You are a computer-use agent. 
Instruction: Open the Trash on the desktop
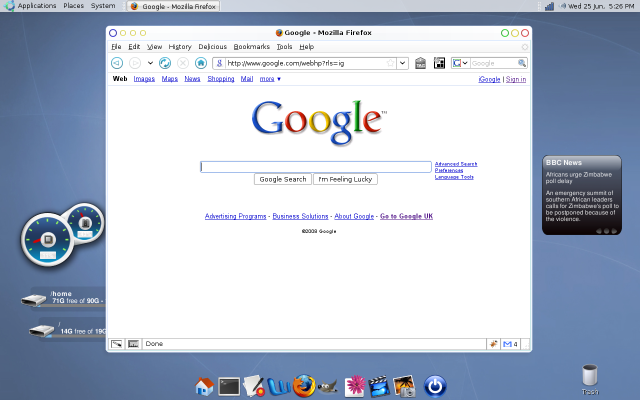[x=590, y=380]
